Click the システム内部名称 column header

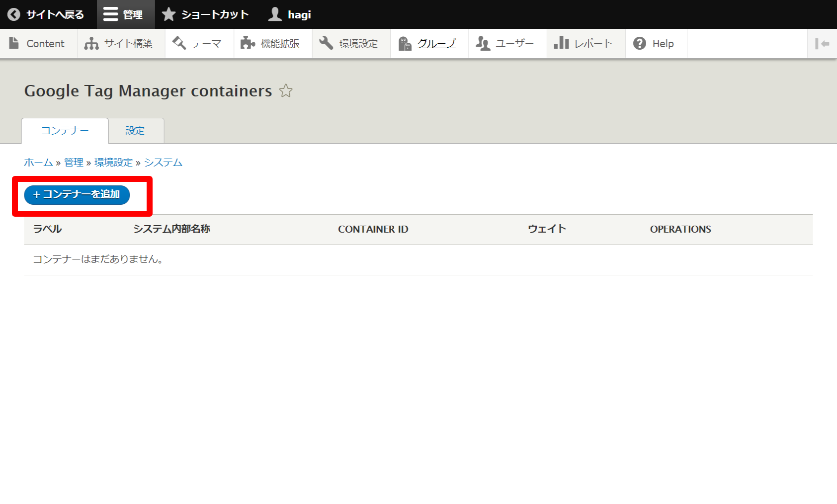(171, 229)
